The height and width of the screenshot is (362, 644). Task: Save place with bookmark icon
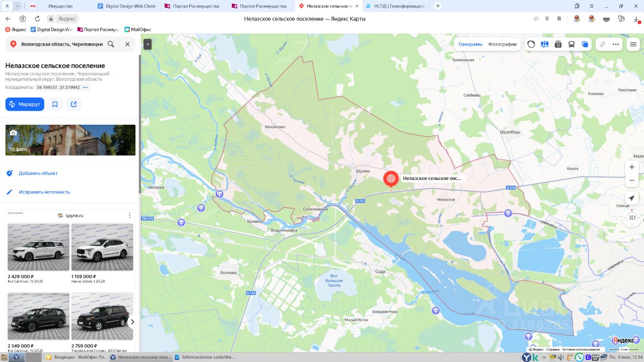[x=55, y=104]
